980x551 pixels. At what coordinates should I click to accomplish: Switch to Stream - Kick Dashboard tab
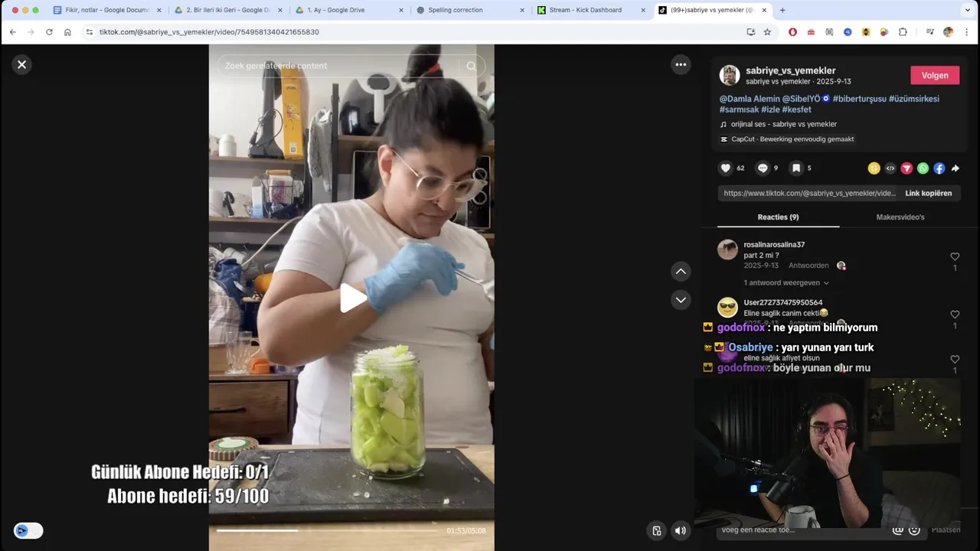(x=591, y=10)
